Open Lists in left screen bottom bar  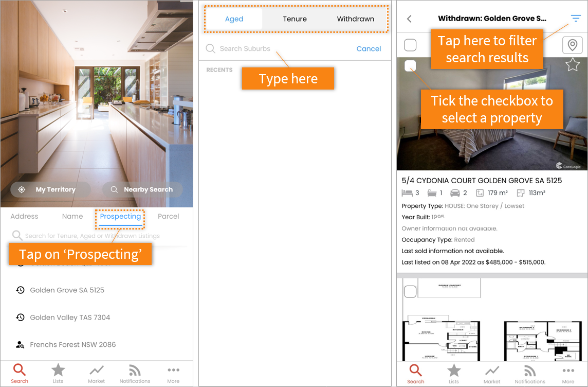pos(58,374)
